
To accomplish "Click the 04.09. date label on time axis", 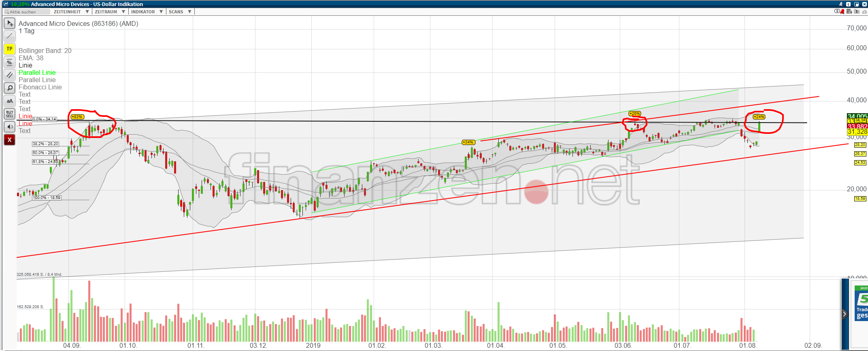I will coord(72,345).
